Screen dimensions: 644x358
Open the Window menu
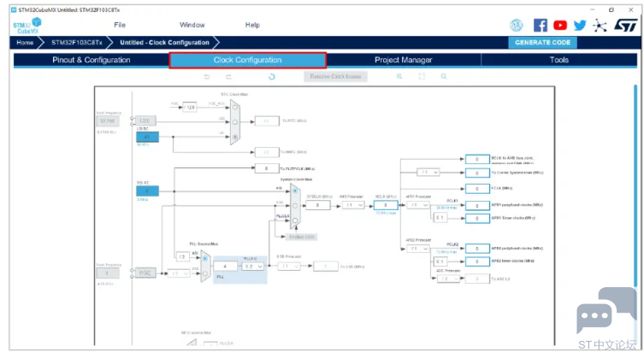(x=192, y=25)
